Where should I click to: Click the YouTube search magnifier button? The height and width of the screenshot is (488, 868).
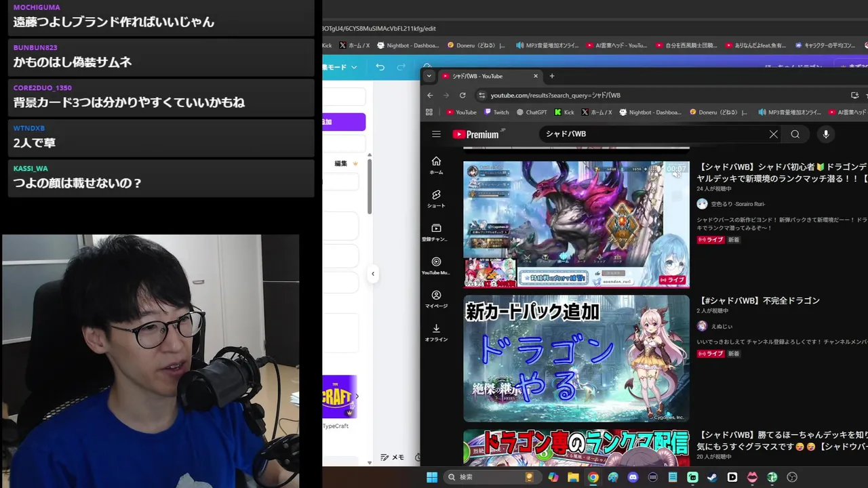coord(795,134)
